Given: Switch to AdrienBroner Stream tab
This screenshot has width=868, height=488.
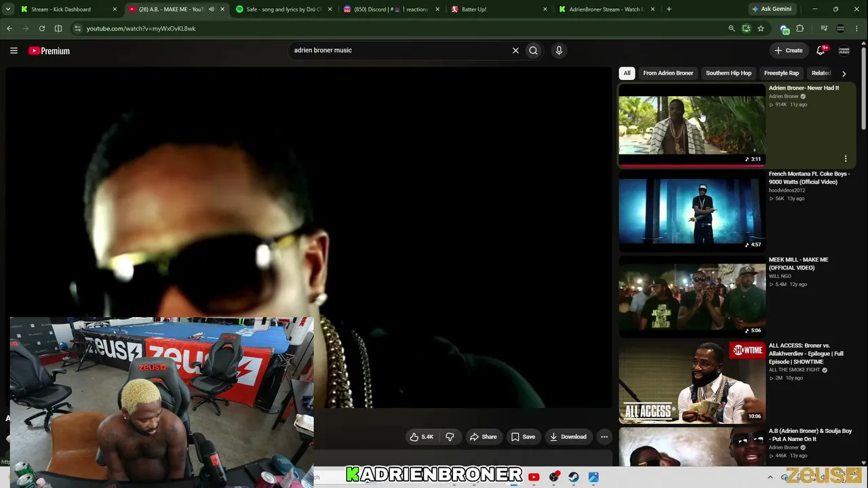Looking at the screenshot, I should click(606, 9).
